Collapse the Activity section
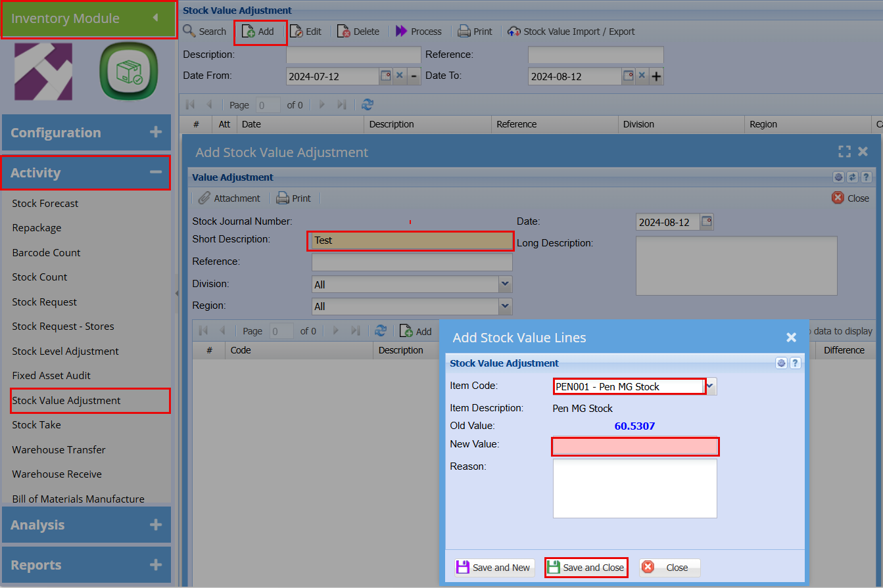Viewport: 883px width, 588px height. coord(155,173)
